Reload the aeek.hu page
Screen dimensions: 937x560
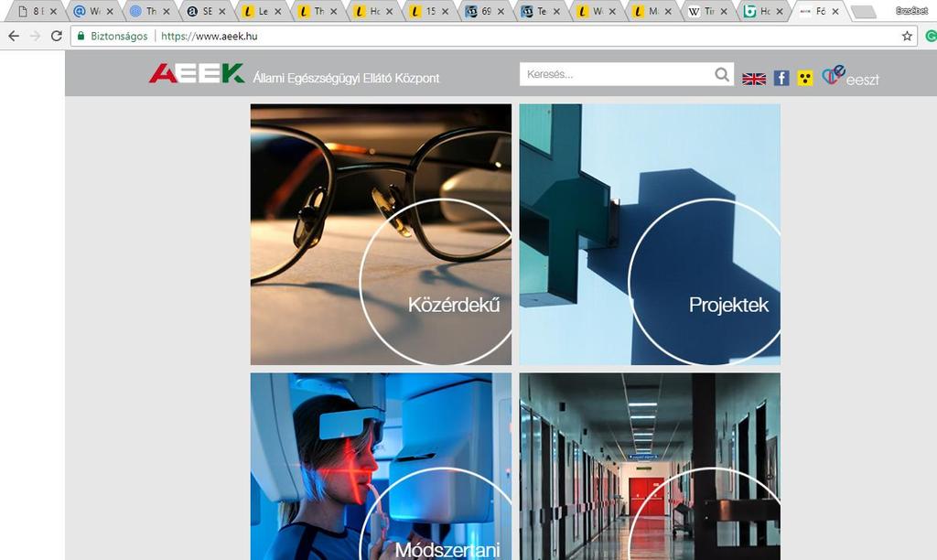click(x=57, y=36)
